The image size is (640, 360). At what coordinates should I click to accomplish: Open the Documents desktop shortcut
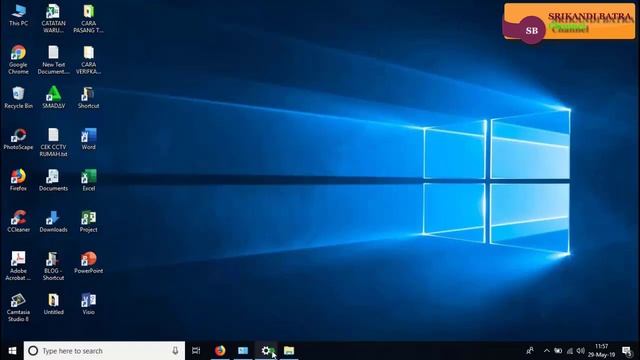pyautogui.click(x=53, y=180)
